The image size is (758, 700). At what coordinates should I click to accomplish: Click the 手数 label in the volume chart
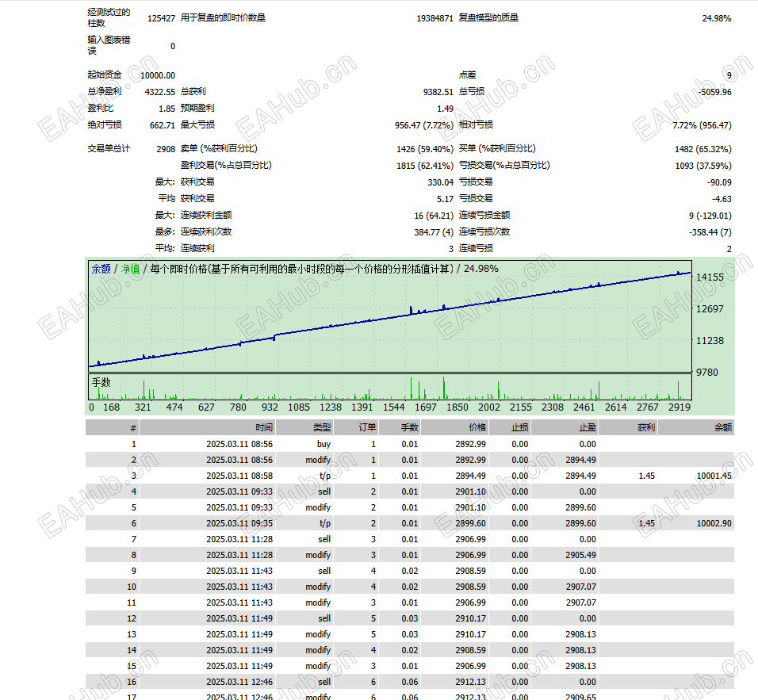pyautogui.click(x=101, y=382)
